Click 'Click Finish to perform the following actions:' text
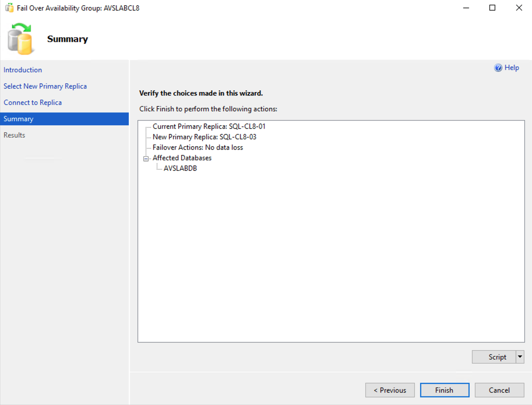532x405 pixels. tap(209, 109)
